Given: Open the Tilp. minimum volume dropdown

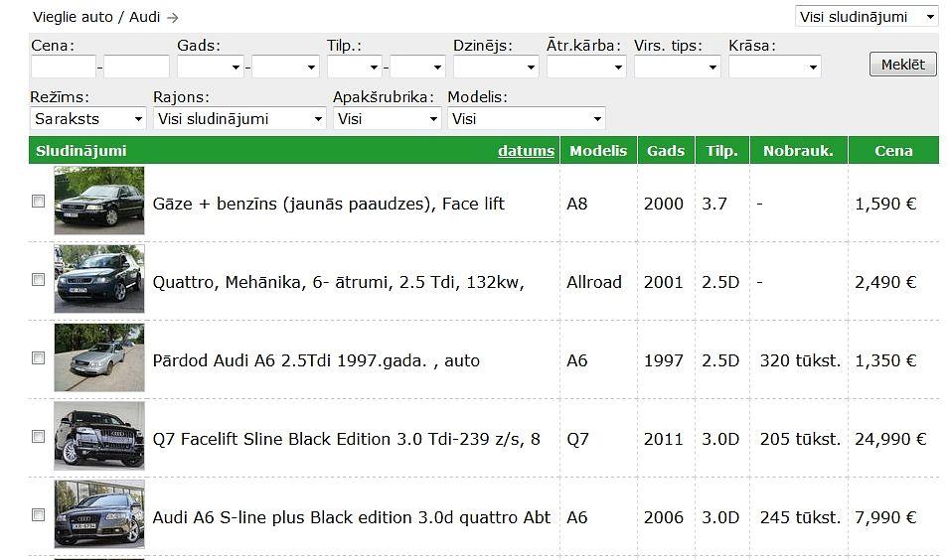Looking at the screenshot, I should [x=355, y=67].
